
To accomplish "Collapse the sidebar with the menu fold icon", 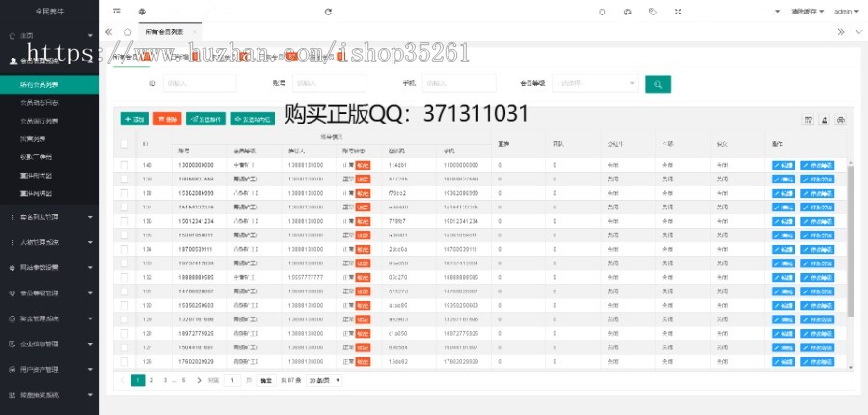I will tap(116, 12).
